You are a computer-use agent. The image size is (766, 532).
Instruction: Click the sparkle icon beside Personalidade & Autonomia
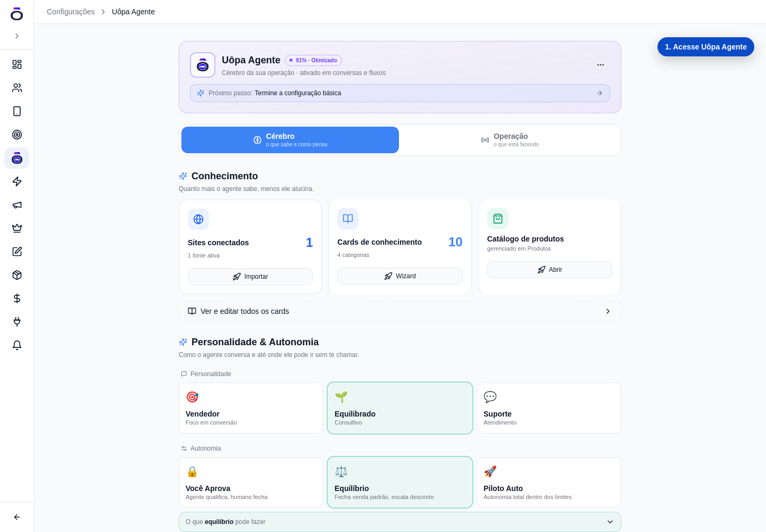[x=183, y=342]
